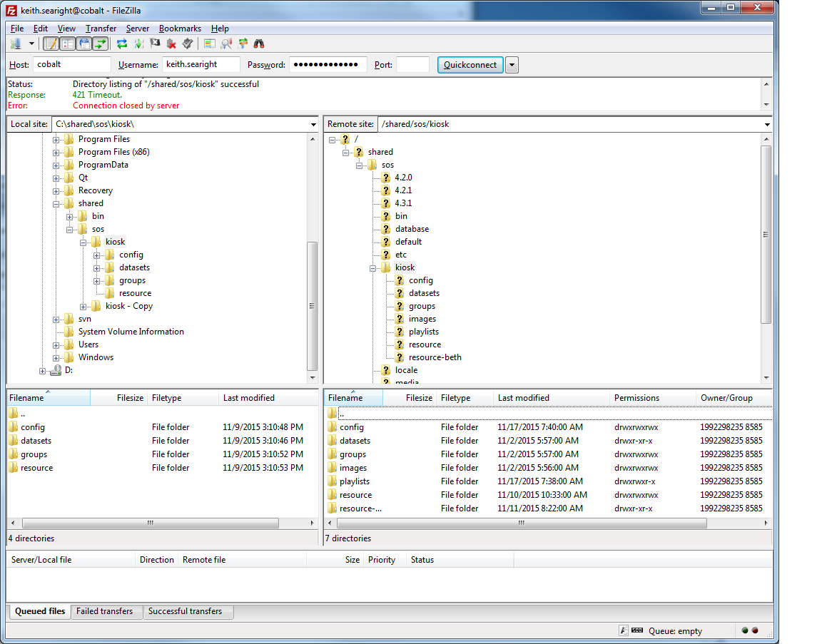Click the Username input field

click(x=201, y=64)
